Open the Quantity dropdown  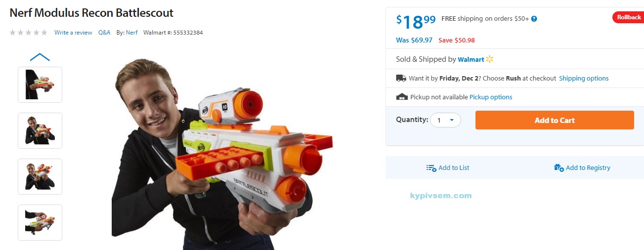pyautogui.click(x=445, y=120)
